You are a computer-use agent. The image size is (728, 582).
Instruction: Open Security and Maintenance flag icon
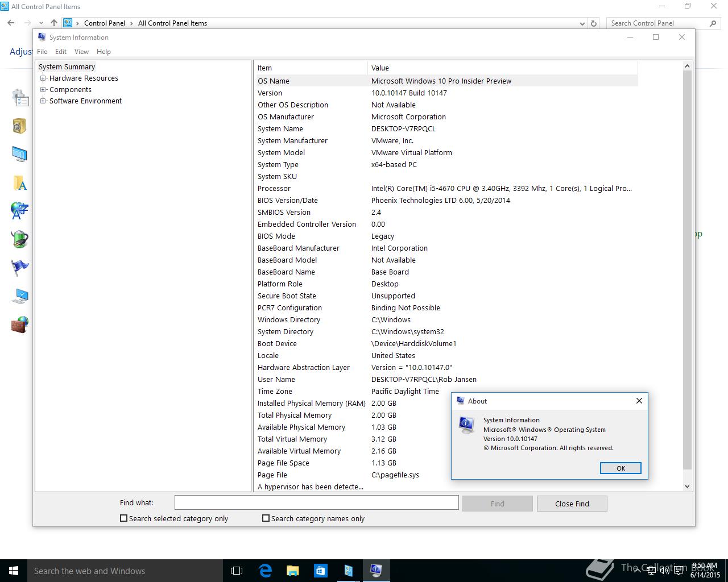click(19, 268)
